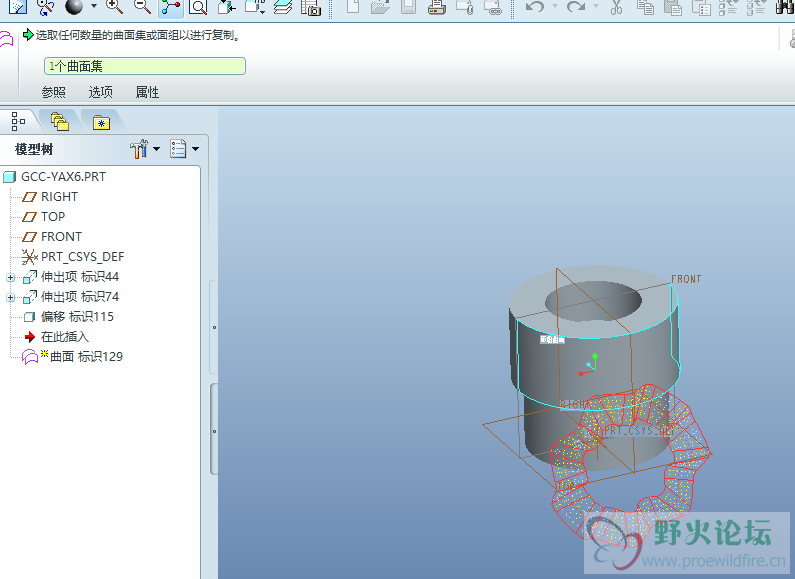Click the binoculars search tool

(x=785, y=7)
